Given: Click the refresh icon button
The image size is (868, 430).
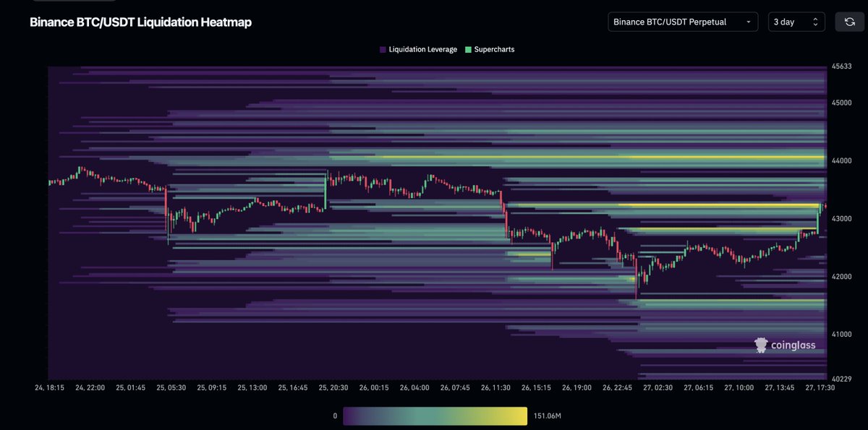Looking at the screenshot, I should coord(849,22).
